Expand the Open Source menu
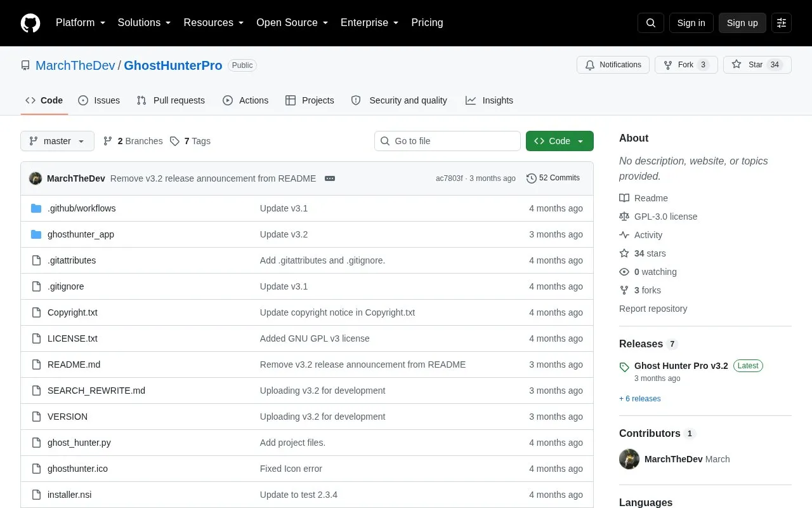Viewport: 812px width, 508px height. click(x=292, y=23)
